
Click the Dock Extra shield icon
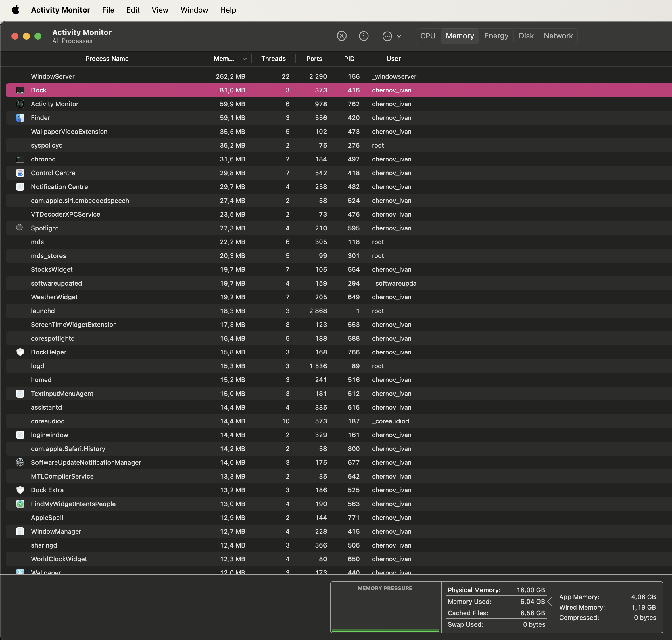pyautogui.click(x=20, y=490)
